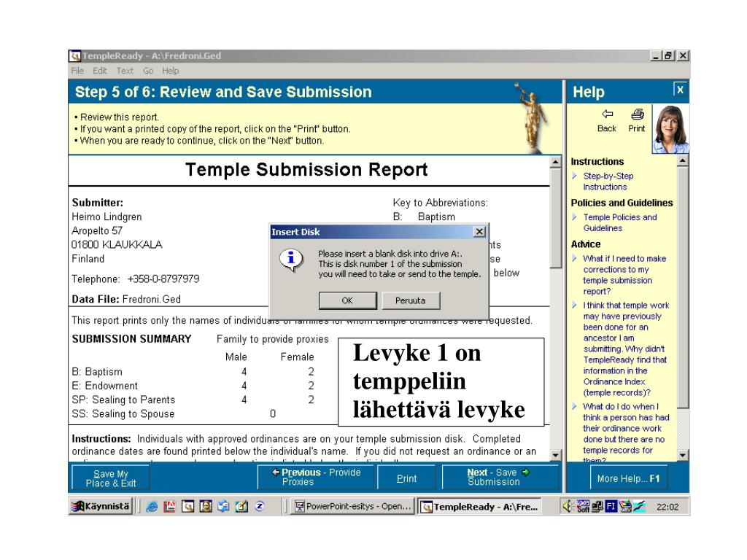Image resolution: width=747 pixels, height=560 pixels.
Task: Click the Soft tray icon
Action: (x=583, y=506)
